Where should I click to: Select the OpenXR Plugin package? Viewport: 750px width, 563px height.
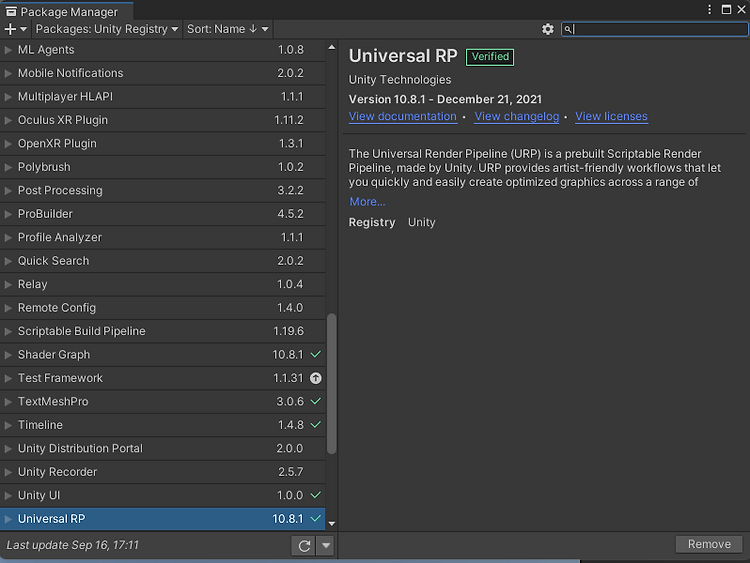click(162, 144)
